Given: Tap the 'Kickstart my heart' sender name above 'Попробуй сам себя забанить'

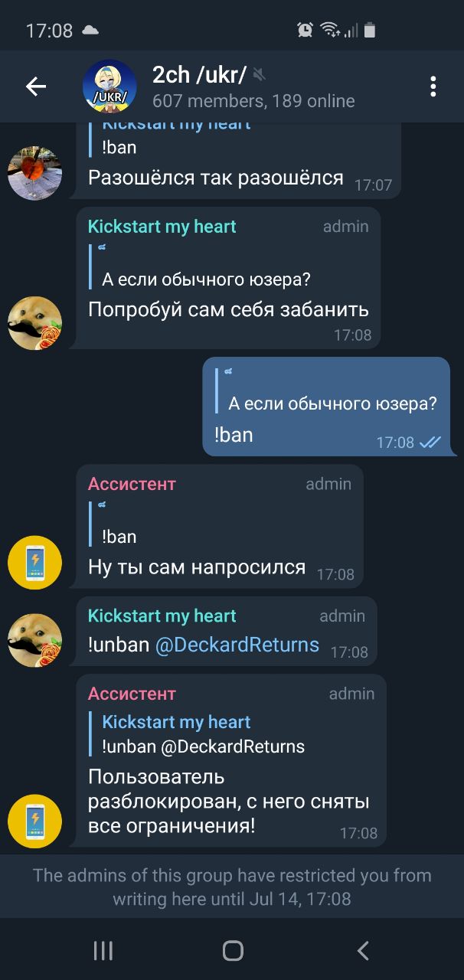Looking at the screenshot, I should point(162,227).
